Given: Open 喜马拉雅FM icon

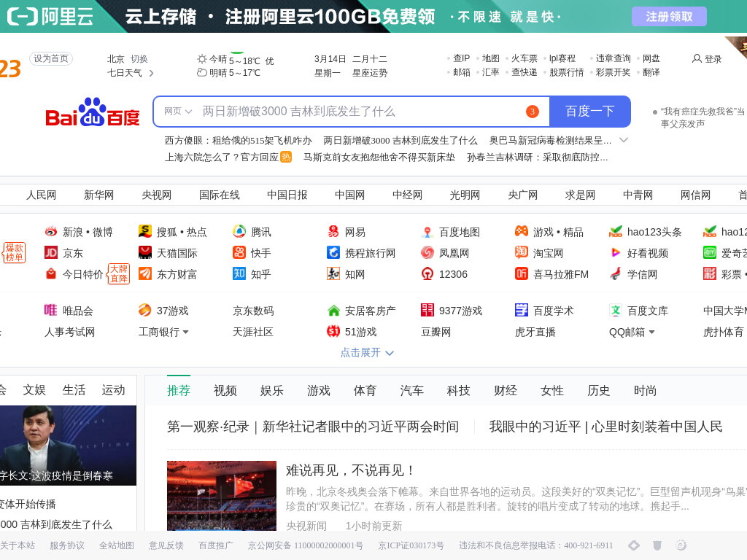Looking at the screenshot, I should click(522, 273).
